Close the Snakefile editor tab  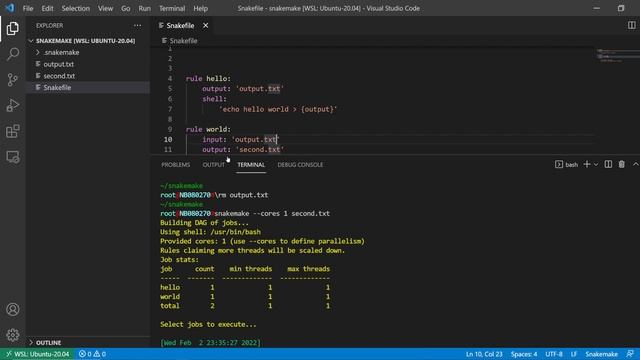click(205, 25)
